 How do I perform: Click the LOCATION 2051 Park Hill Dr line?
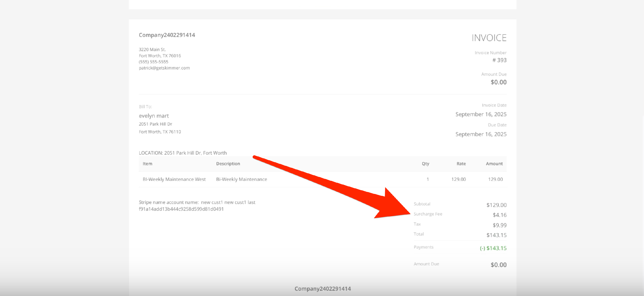pos(182,153)
